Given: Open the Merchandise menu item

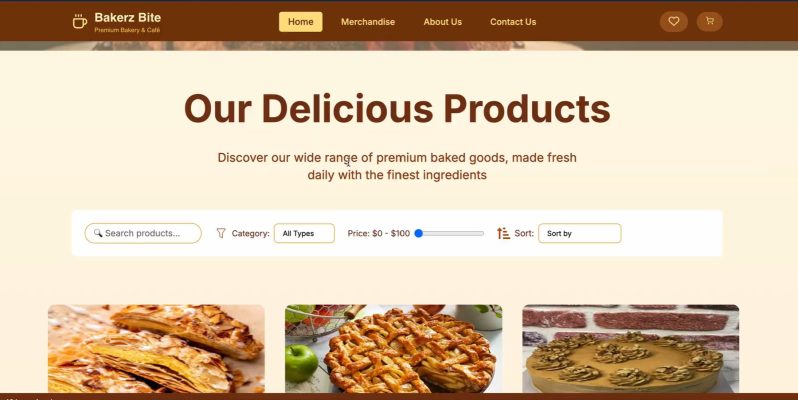Looking at the screenshot, I should click(x=368, y=22).
